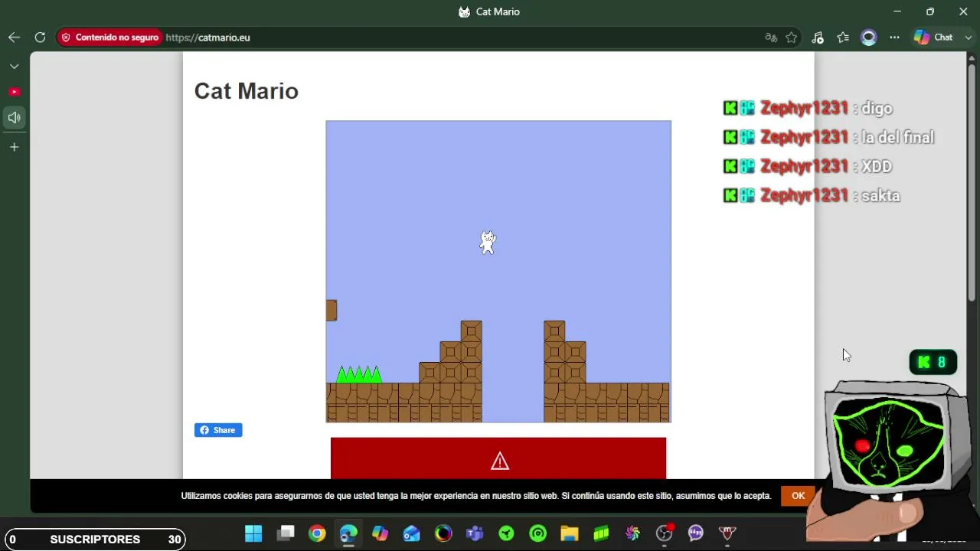
Task: Open Outlook from the taskbar
Action: 412,533
